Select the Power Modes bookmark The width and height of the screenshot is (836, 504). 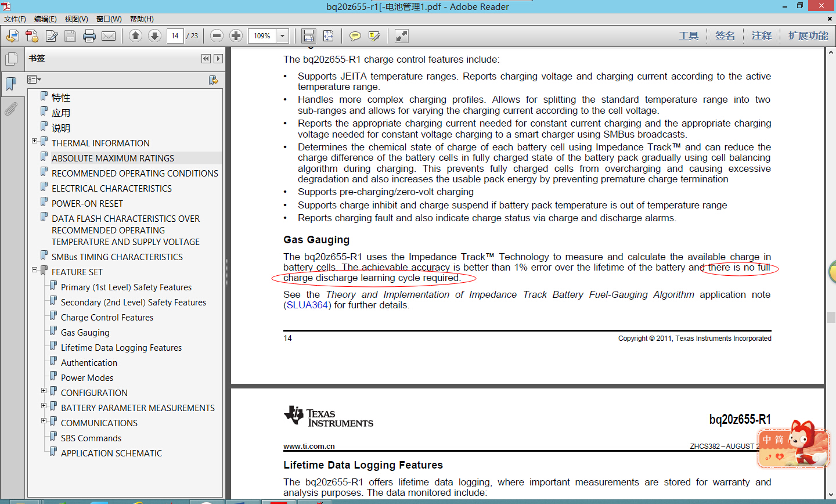point(87,377)
